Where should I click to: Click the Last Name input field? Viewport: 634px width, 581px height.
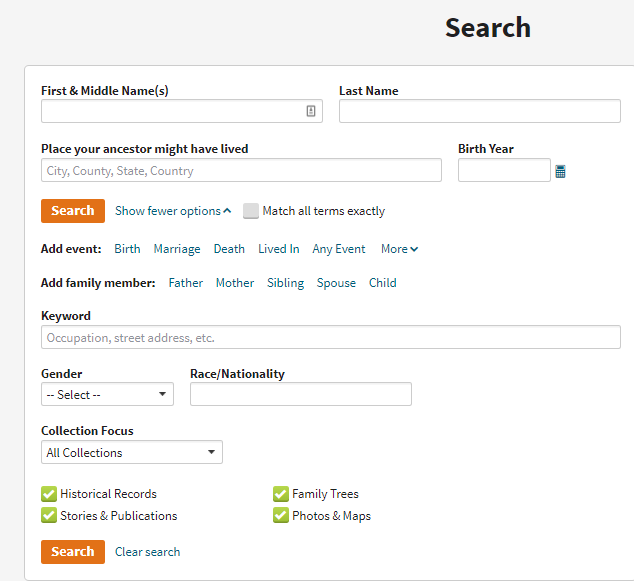(x=479, y=111)
